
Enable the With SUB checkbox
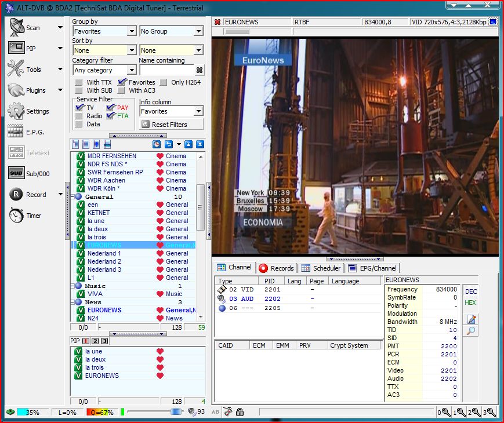click(x=79, y=90)
